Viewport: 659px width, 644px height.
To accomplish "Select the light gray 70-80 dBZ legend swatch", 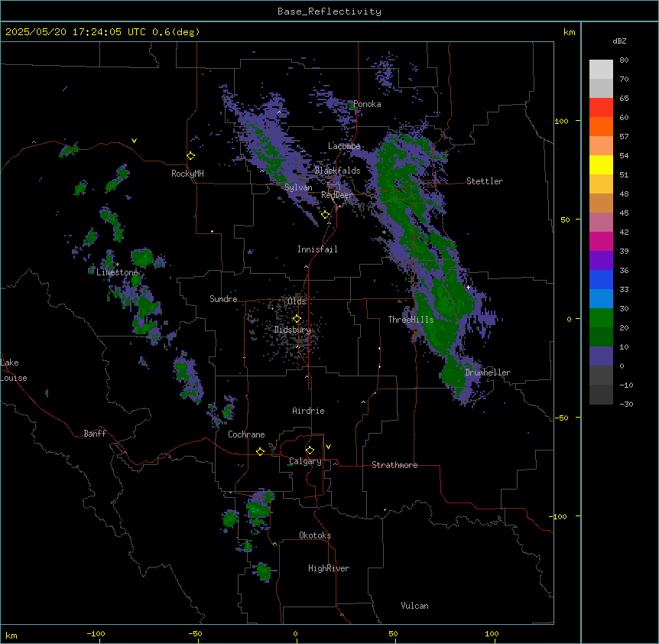I will [601, 70].
